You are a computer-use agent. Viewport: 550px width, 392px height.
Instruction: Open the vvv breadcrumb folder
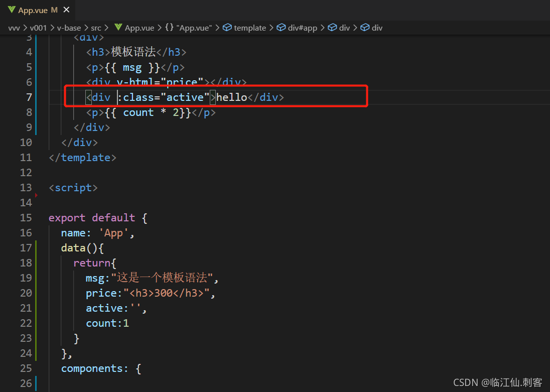14,28
